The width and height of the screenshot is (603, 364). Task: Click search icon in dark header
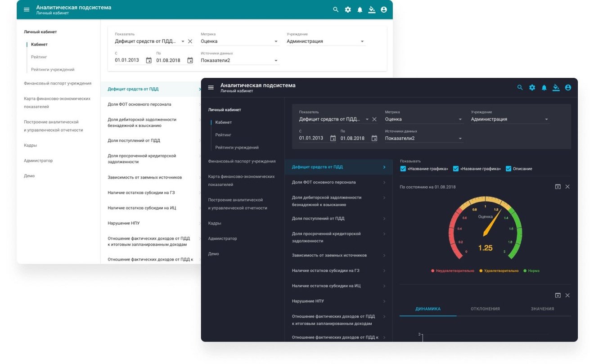point(520,88)
